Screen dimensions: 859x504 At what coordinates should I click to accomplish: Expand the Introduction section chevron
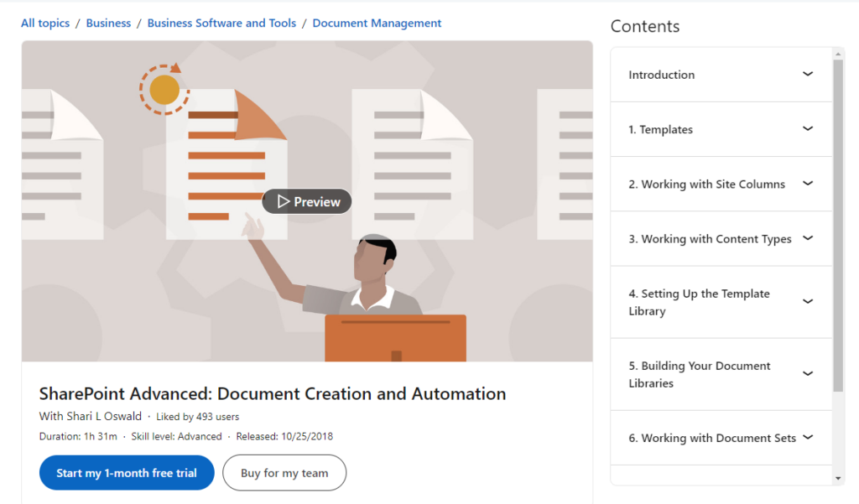pos(808,74)
